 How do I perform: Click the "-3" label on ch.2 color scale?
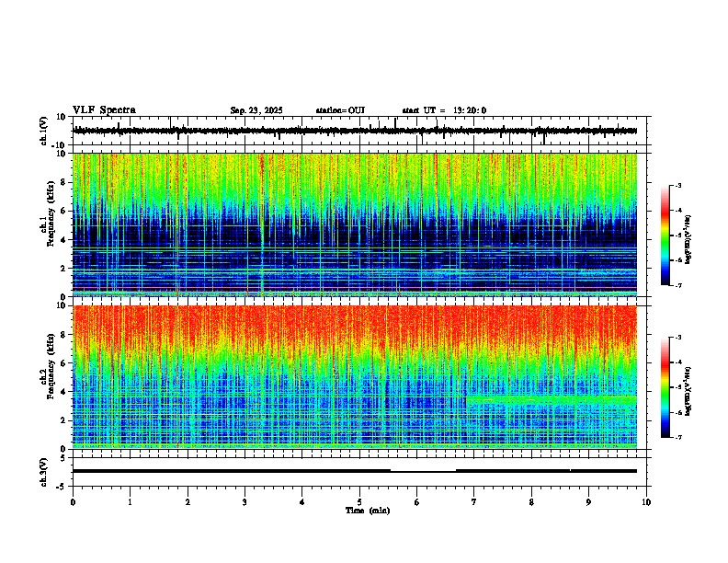(677, 338)
